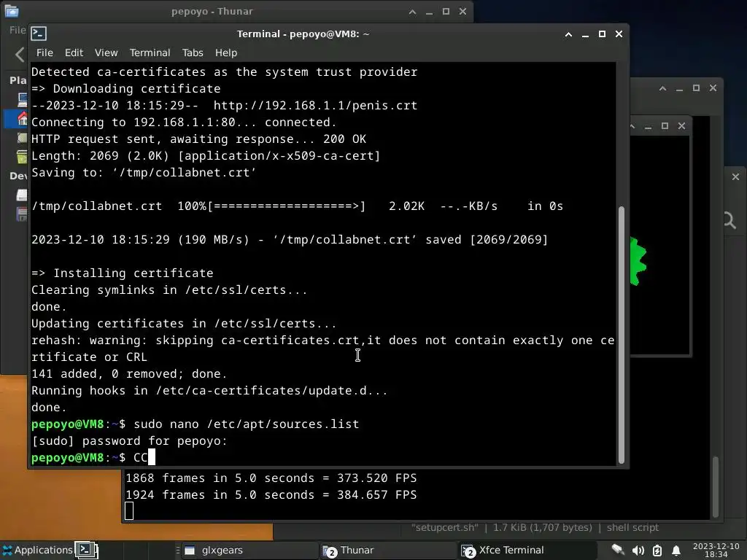The image size is (747, 560).
Task: Open the volume control tray icon
Action: click(638, 551)
